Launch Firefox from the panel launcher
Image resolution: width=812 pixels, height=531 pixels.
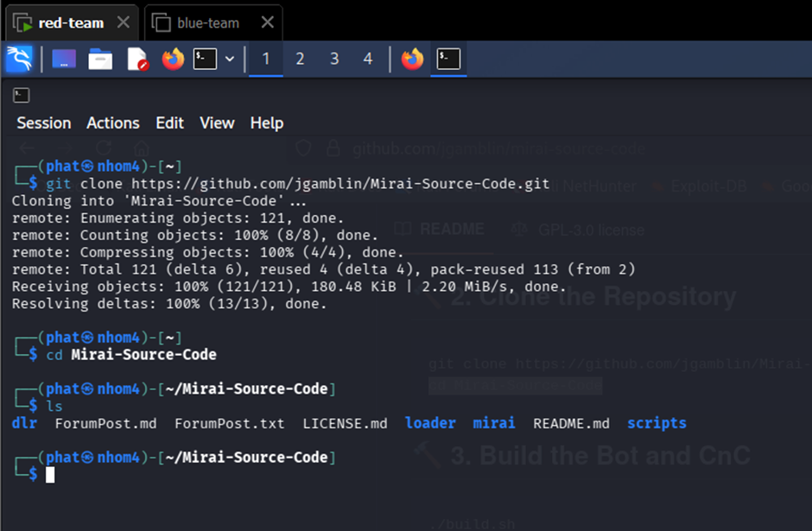[173, 59]
